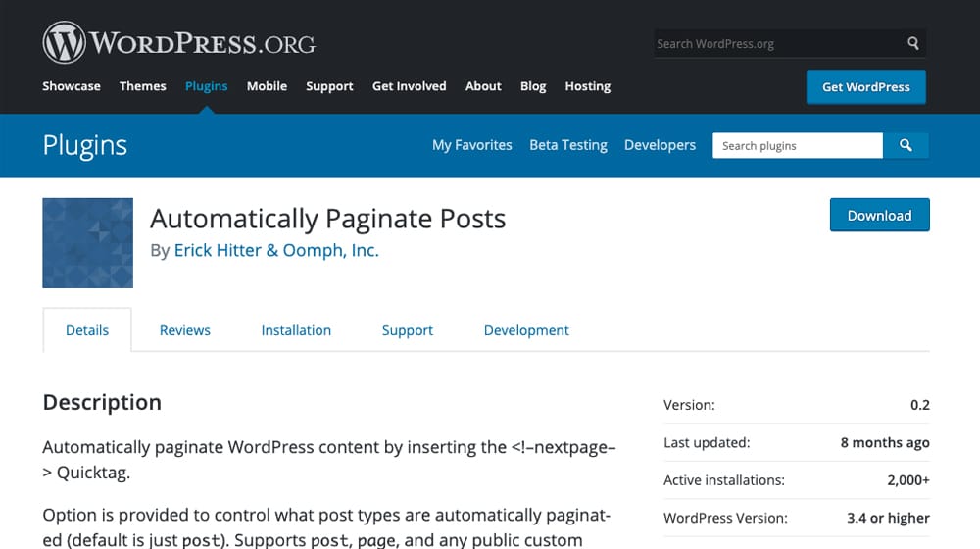This screenshot has width=980, height=549.
Task: Focus the Search plugins input field
Action: tap(798, 145)
